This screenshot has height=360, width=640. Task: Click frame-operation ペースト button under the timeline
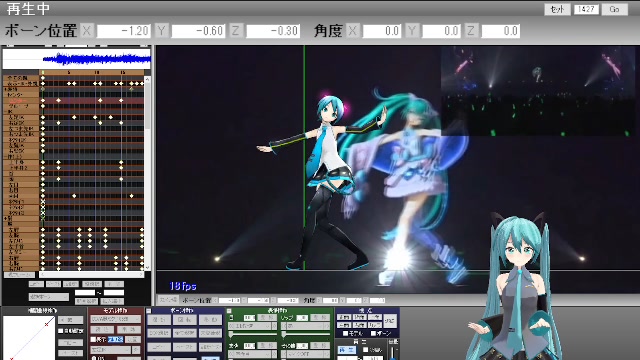pos(53,284)
